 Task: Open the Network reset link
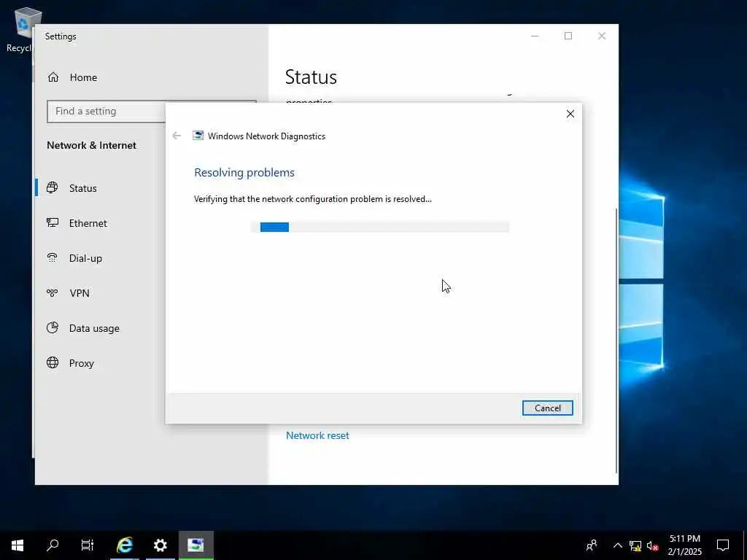(317, 435)
